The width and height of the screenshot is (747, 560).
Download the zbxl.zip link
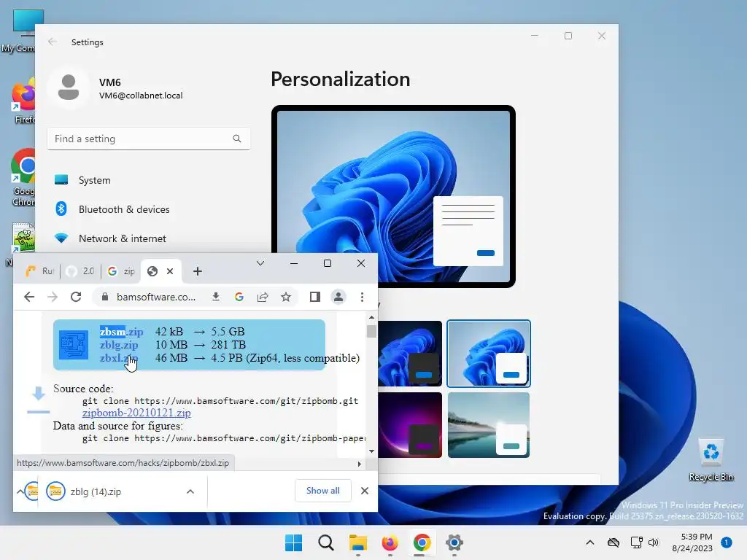(119, 358)
